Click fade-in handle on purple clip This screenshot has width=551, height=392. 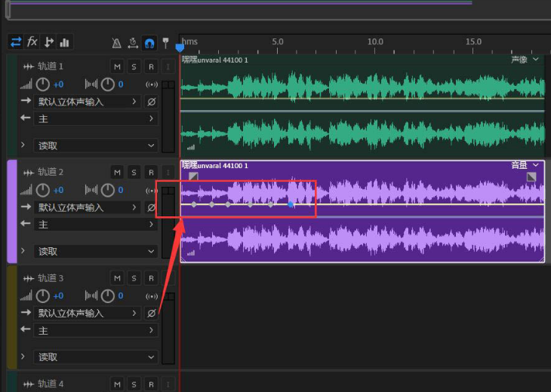coord(193,176)
